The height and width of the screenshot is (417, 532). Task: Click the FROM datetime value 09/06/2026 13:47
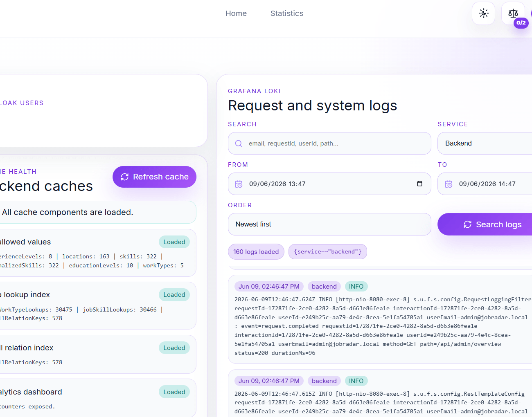277,184
